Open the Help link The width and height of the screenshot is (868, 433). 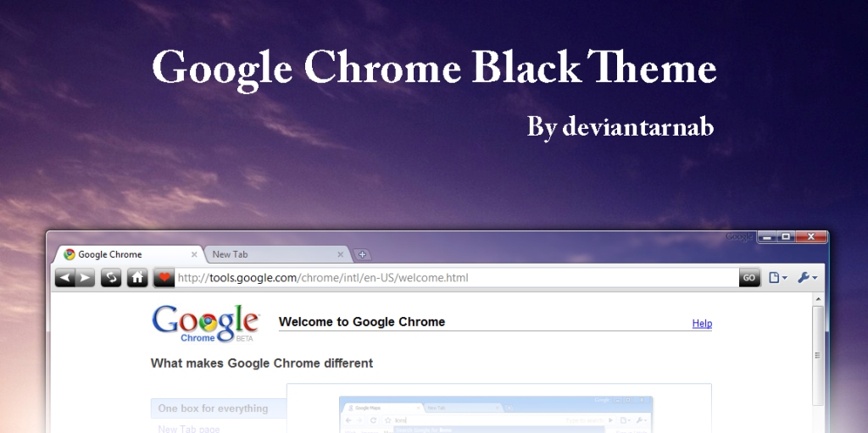point(702,324)
